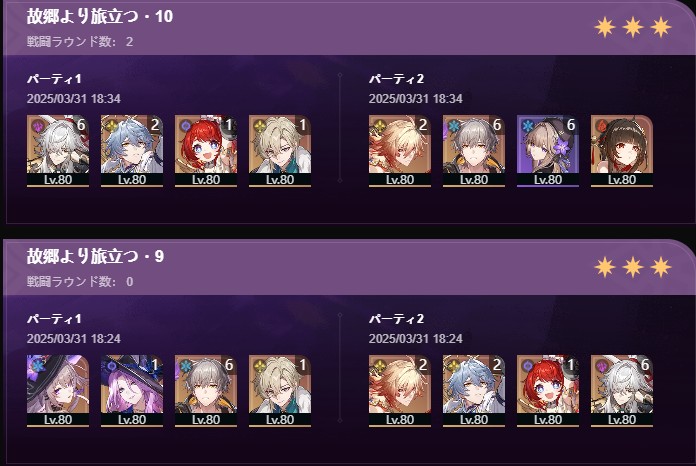Open purple-framed character portrait in stage 10 Party 2

pos(548,151)
